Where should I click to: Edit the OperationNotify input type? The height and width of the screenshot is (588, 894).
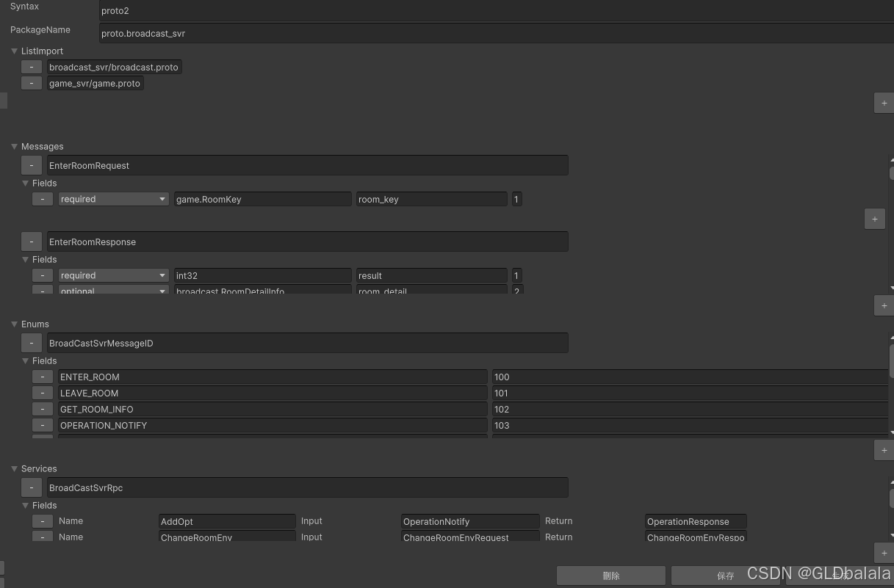click(x=470, y=521)
